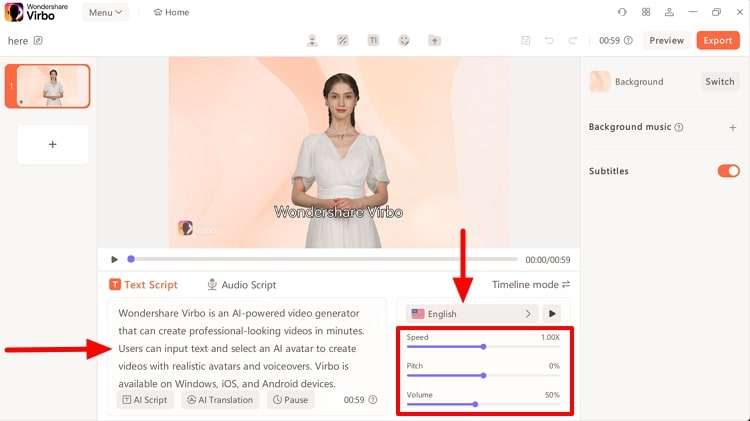Redo the last action

pyautogui.click(x=572, y=41)
